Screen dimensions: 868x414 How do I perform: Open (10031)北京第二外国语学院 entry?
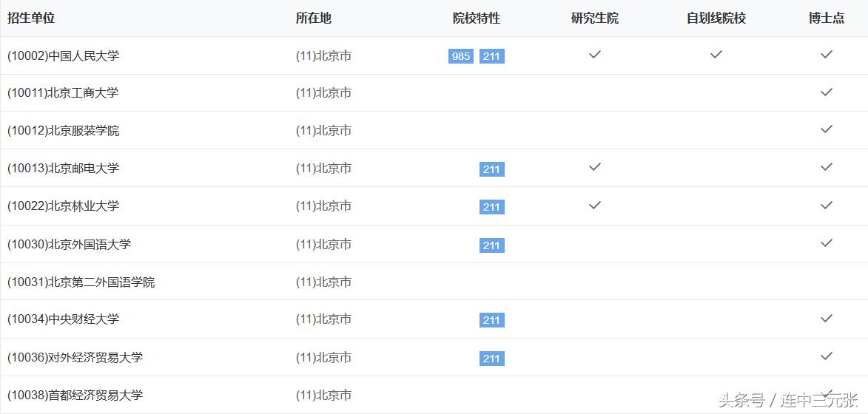[x=81, y=282]
